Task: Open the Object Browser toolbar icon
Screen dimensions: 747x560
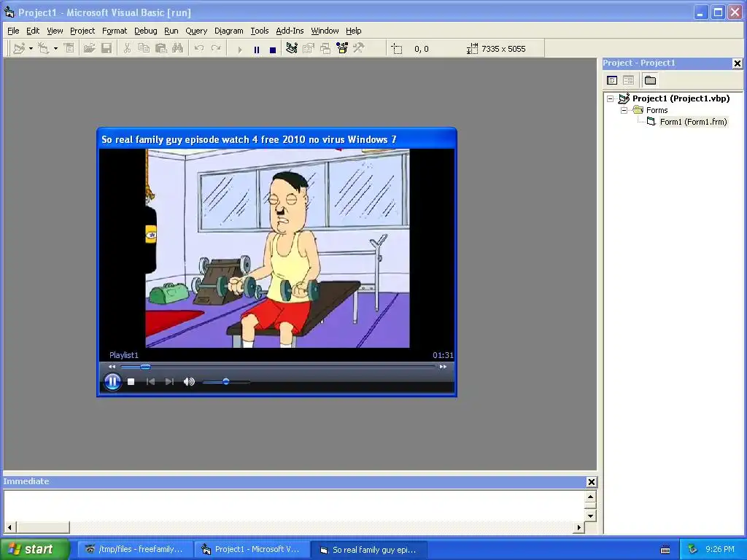Action: pos(342,49)
